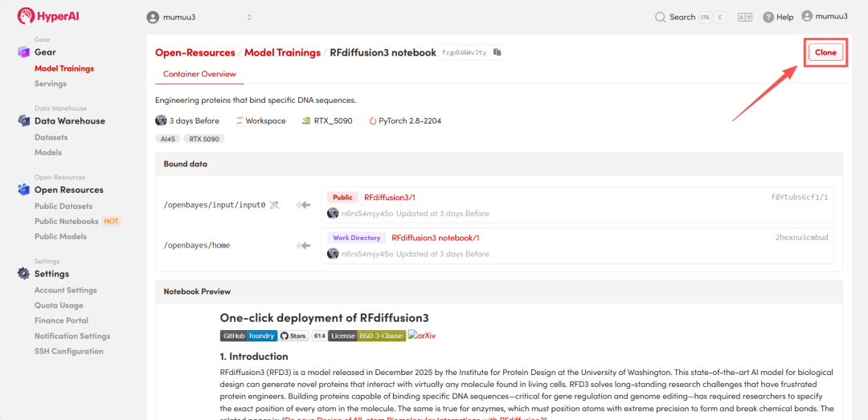Click the language translation icon

pyautogui.click(x=744, y=17)
